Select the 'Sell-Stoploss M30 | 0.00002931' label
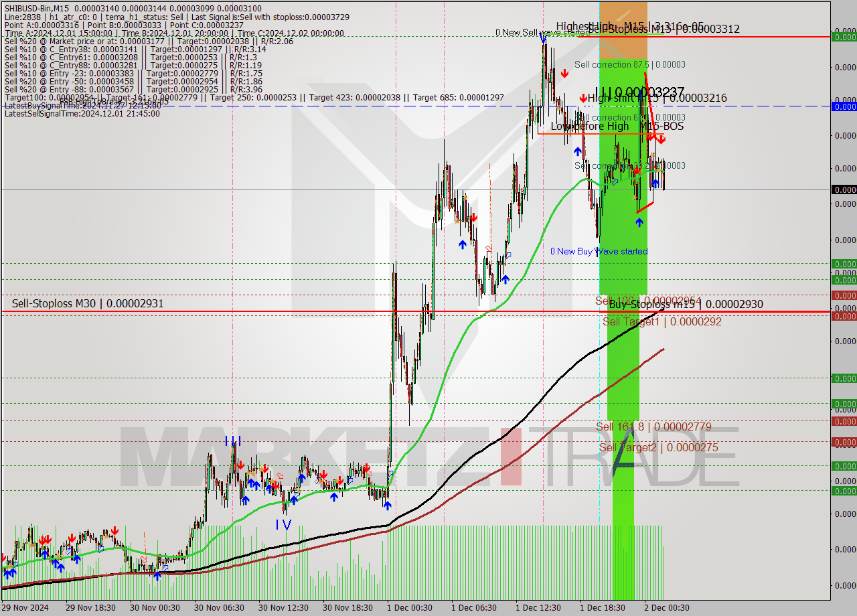 [88, 304]
